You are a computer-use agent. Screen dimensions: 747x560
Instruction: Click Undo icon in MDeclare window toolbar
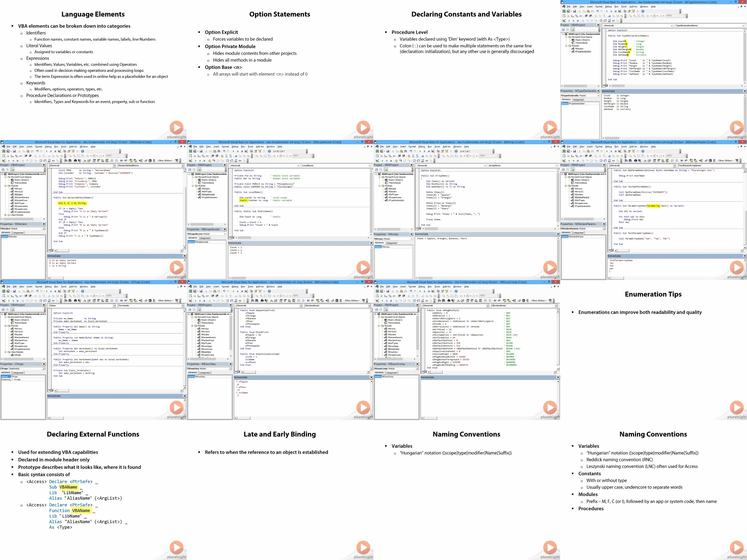click(38, 151)
